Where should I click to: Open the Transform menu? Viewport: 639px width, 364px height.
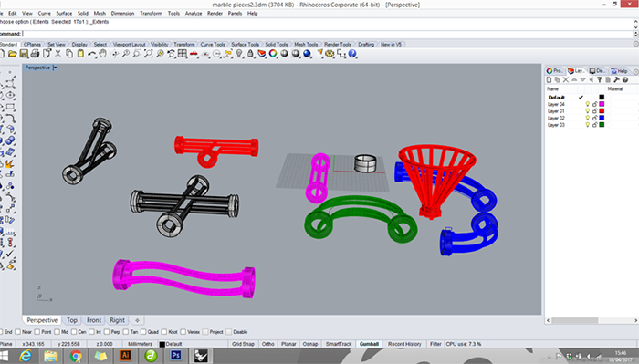point(151,14)
